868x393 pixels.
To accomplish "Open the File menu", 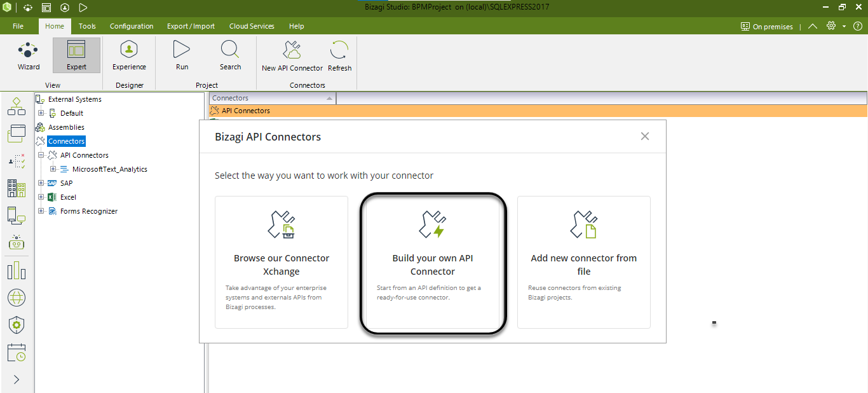I will [x=18, y=26].
